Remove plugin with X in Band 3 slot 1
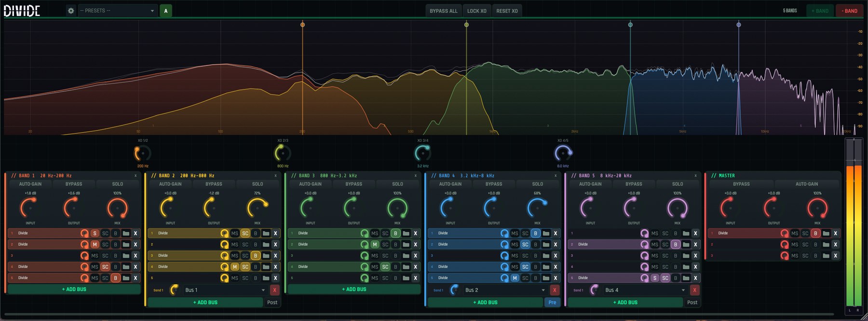 pyautogui.click(x=415, y=233)
